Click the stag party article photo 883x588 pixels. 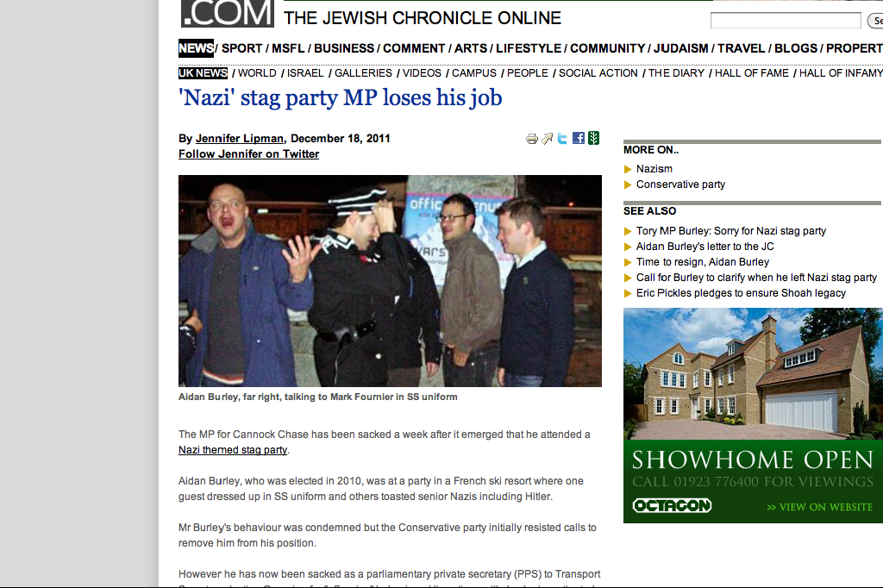click(390, 280)
